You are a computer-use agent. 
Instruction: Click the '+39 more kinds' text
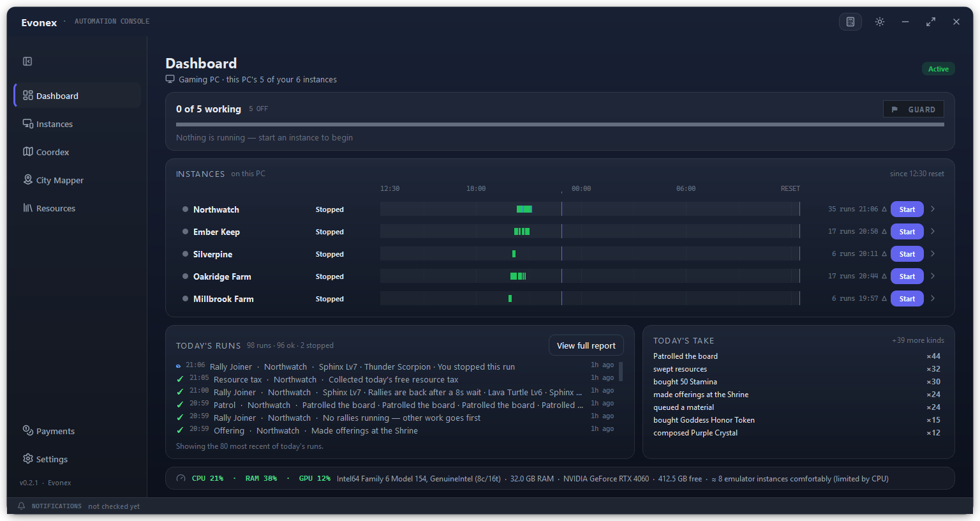[917, 340]
